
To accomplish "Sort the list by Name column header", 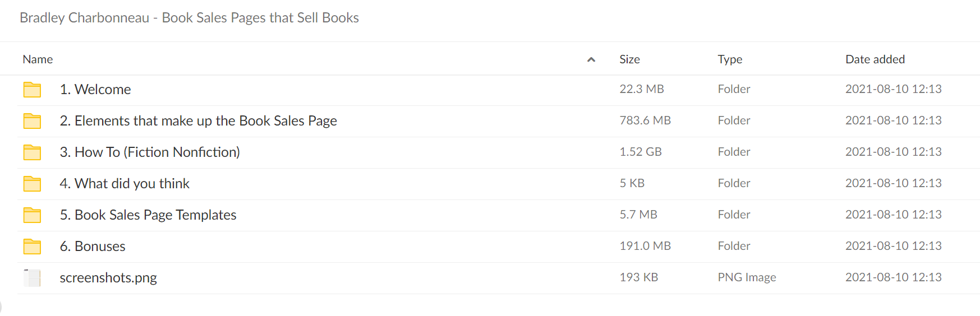I will point(38,59).
